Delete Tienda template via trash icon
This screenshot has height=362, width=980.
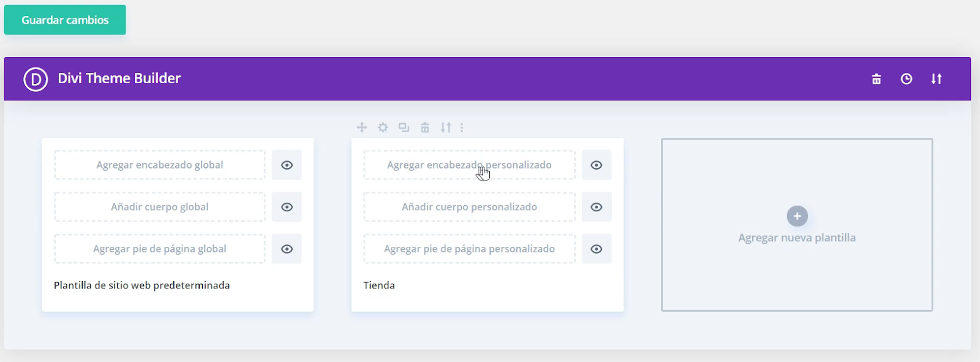coord(424,127)
